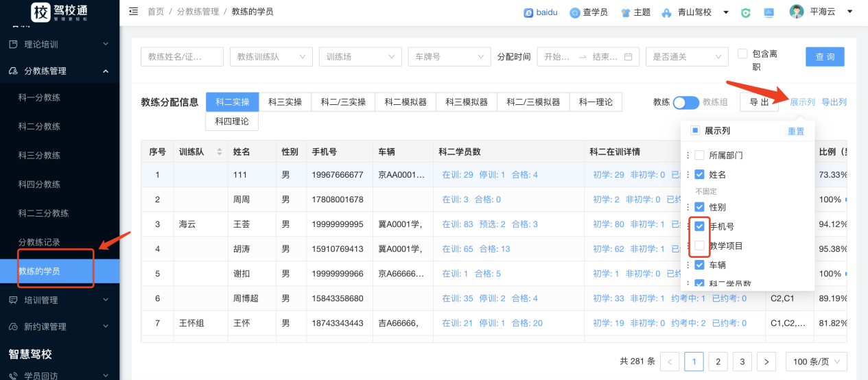Check the 所属部门 column checkbox
The width and height of the screenshot is (868, 380).
click(699, 155)
